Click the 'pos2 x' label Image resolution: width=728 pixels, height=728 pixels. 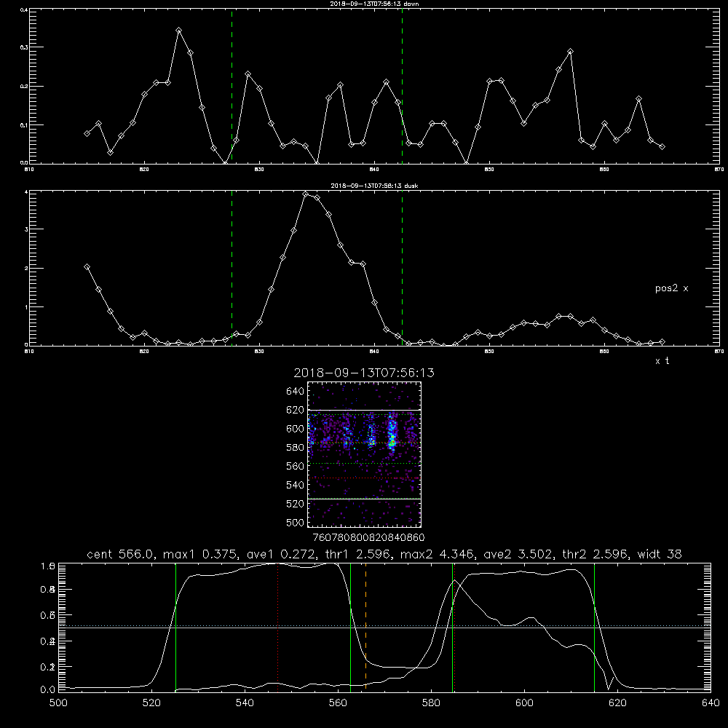pos(671,288)
